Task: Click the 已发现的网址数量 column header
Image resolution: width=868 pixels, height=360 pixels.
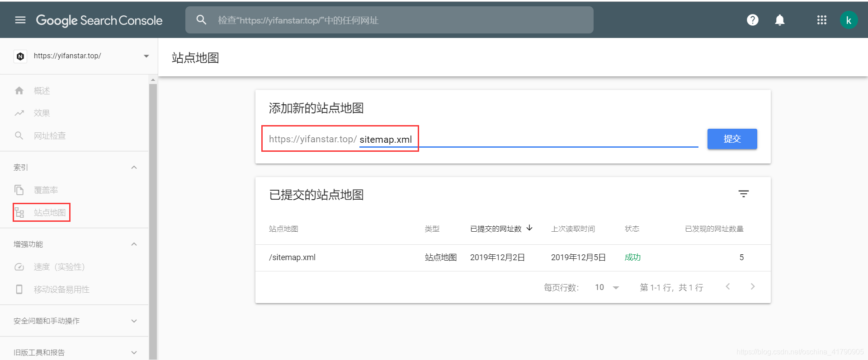Action: pos(714,229)
